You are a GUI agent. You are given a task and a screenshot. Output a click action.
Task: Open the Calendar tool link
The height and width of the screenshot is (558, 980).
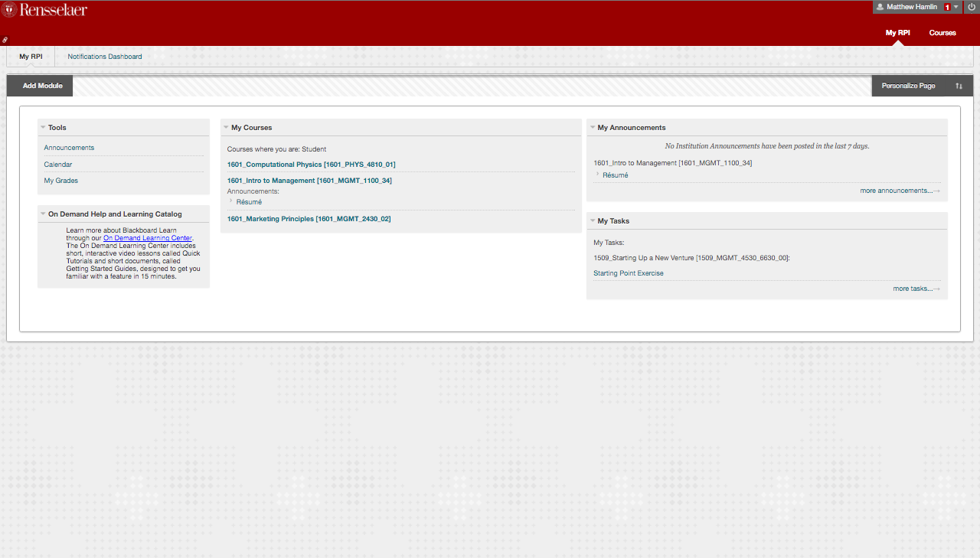tap(58, 165)
